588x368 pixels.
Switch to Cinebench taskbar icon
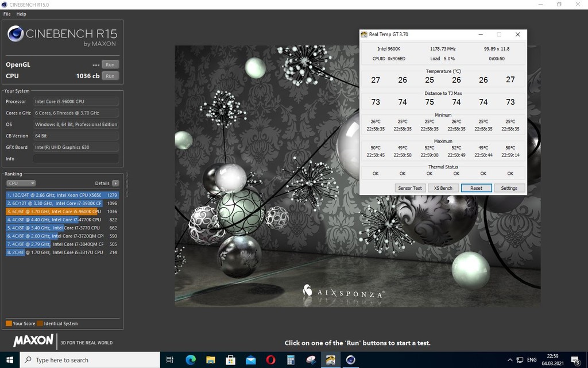click(x=350, y=361)
